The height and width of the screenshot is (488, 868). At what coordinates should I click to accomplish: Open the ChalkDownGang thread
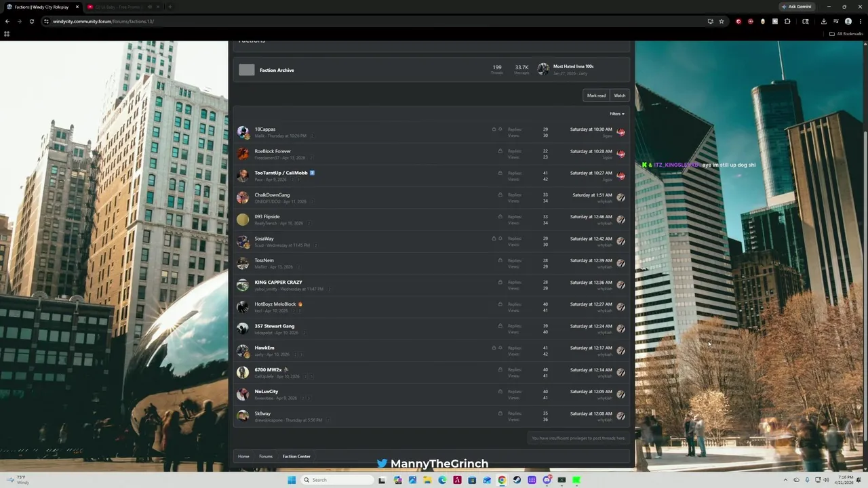(272, 195)
